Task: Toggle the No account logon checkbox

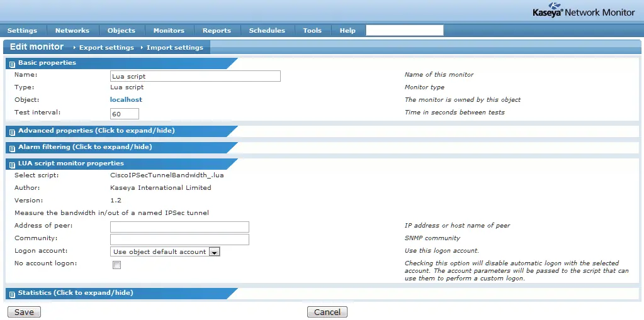Action: [117, 265]
